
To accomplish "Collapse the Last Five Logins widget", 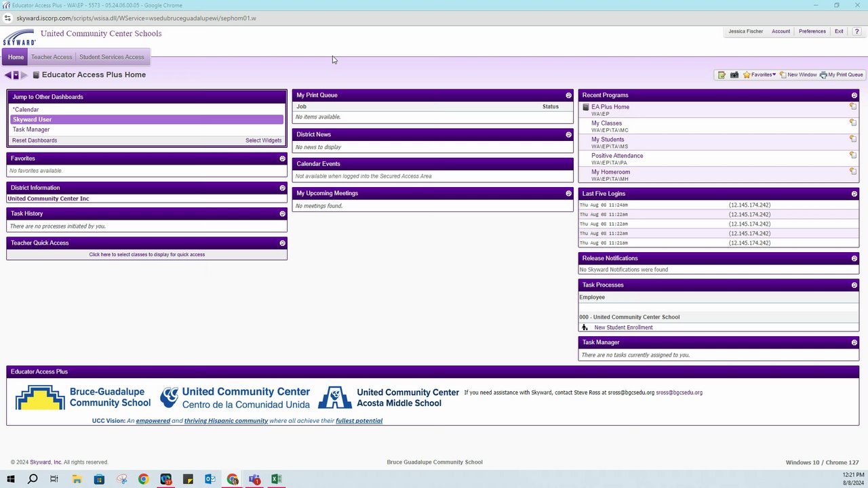I will 854,194.
